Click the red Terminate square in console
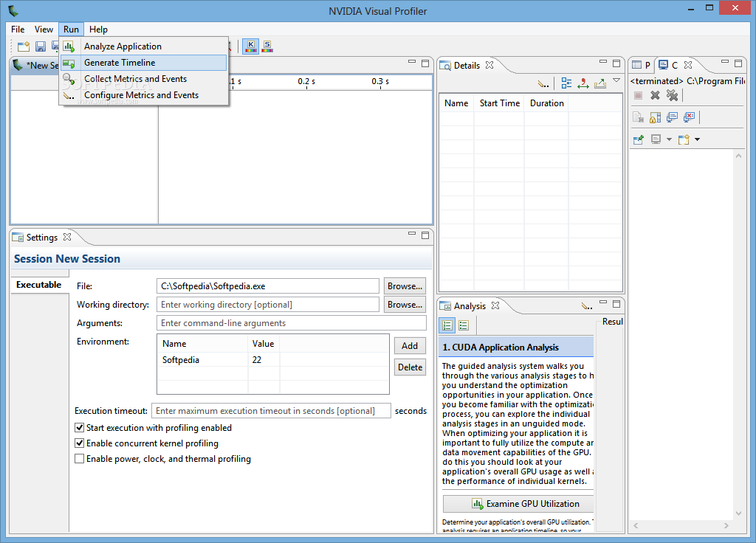The image size is (756, 543). point(638,95)
